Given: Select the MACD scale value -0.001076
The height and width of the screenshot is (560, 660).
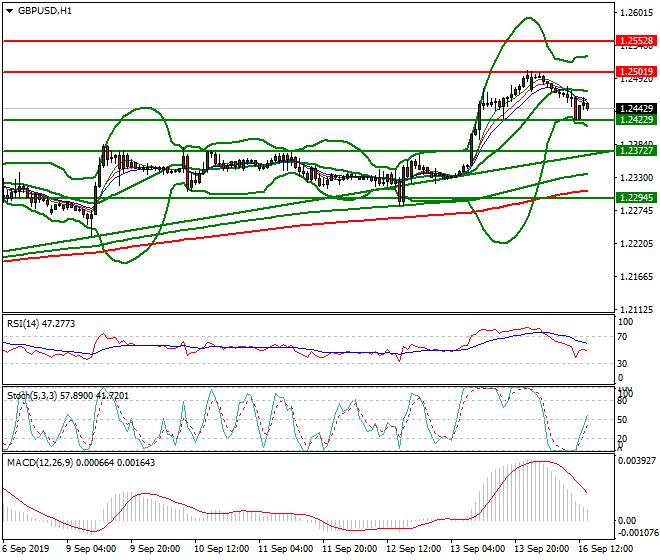Looking at the screenshot, I should coord(636,533).
